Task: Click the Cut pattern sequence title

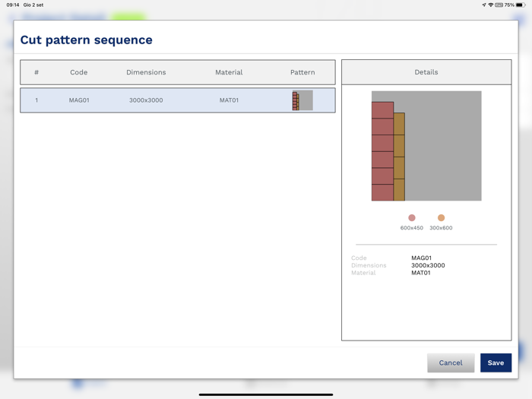Action: (x=86, y=40)
